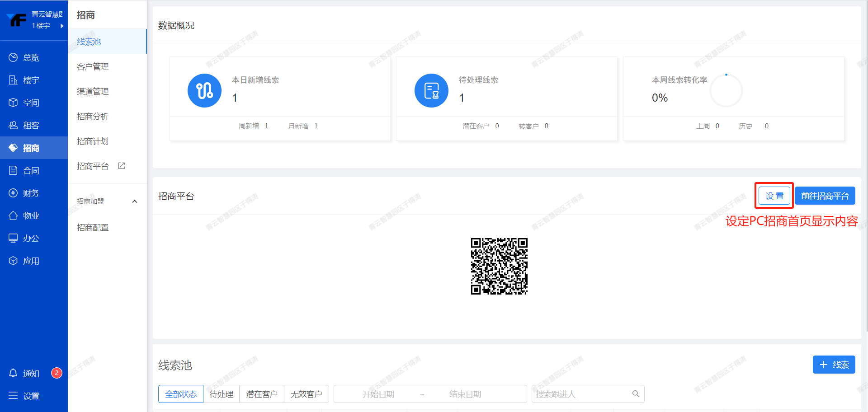Expand the 1楼宇 project switcher arrow
Image resolution: width=868 pixels, height=412 pixels.
(62, 26)
